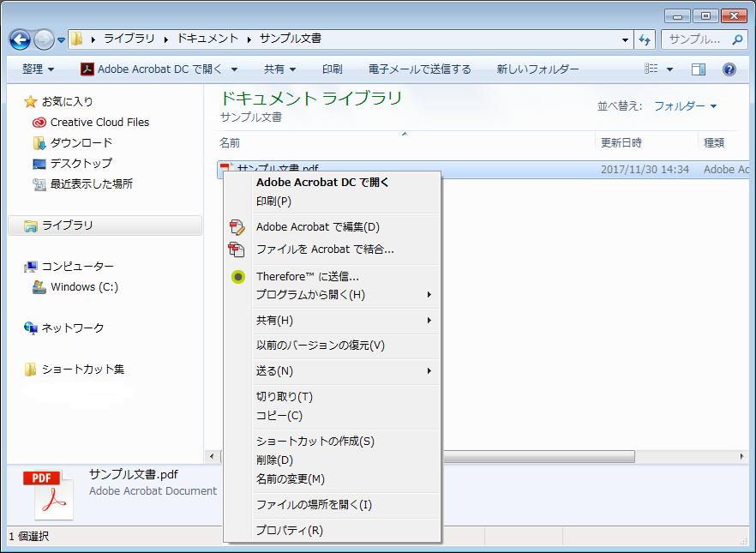Open view options dropdown arrow
The width and height of the screenshot is (756, 553).
(x=669, y=69)
